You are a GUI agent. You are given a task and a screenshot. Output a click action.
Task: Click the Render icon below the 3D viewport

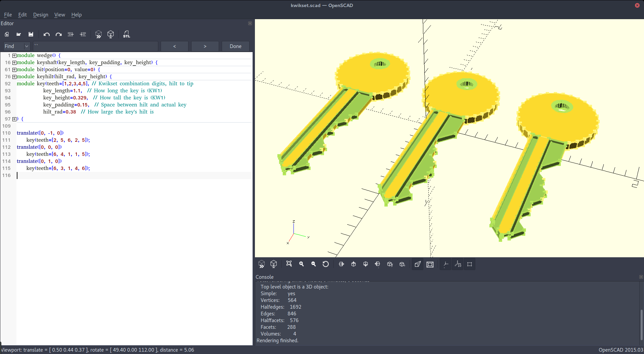pos(274,264)
